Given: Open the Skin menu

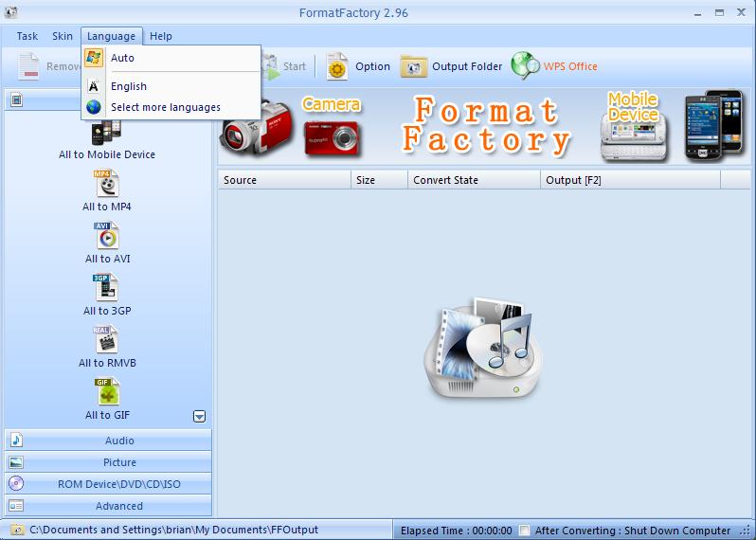Looking at the screenshot, I should point(63,36).
